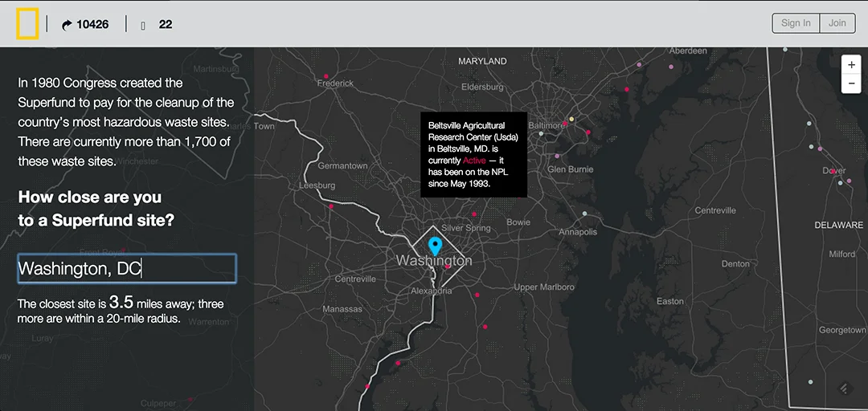Select the pink marker above Glen Burnie
868x411 pixels.
tap(557, 156)
